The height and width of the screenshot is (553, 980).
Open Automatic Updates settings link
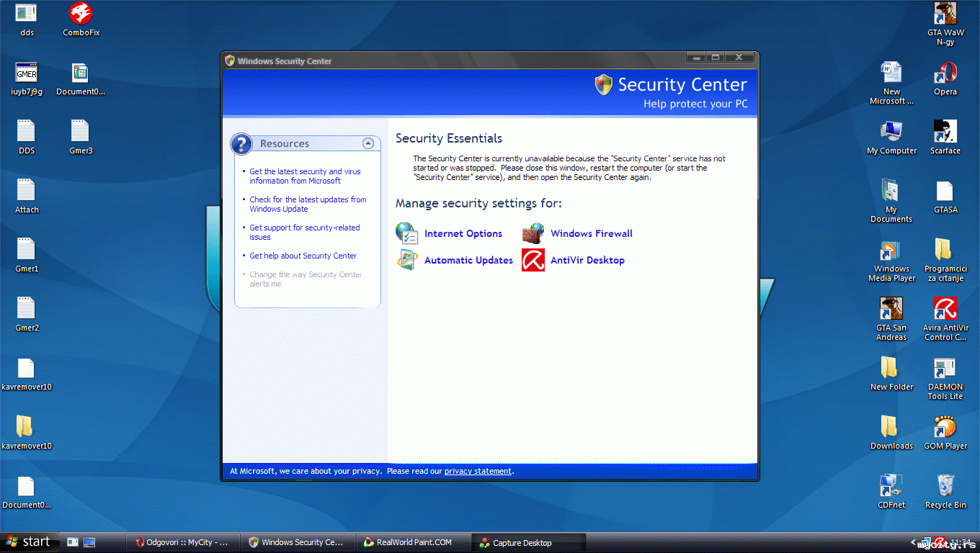[x=468, y=260]
